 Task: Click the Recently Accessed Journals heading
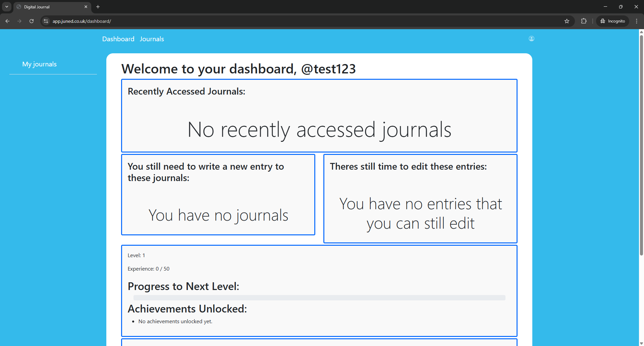[186, 91]
